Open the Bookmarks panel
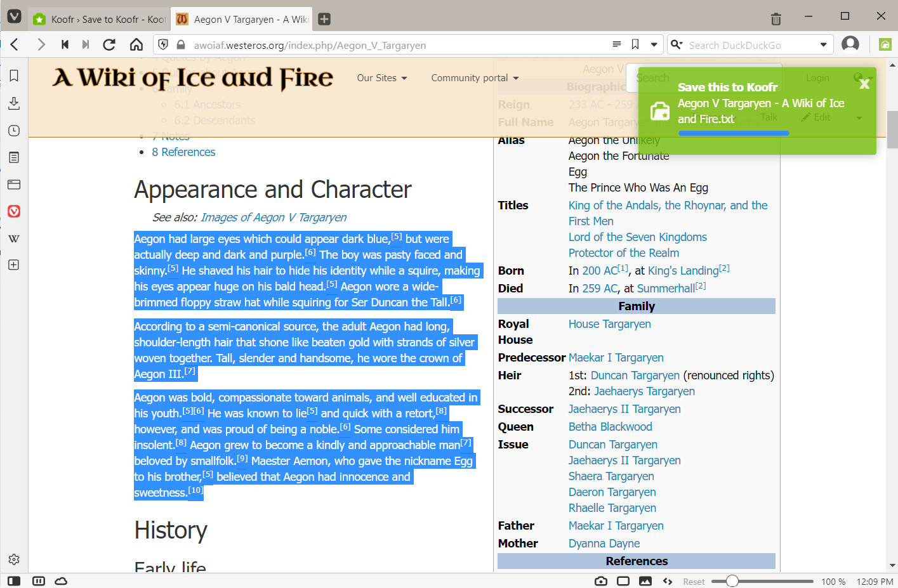Screen dimensions: 898x588 14,75
